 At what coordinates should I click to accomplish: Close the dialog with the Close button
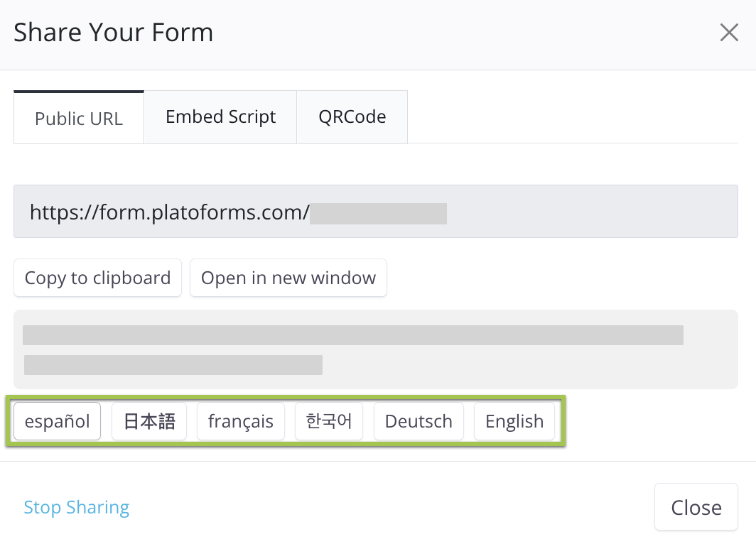click(696, 507)
